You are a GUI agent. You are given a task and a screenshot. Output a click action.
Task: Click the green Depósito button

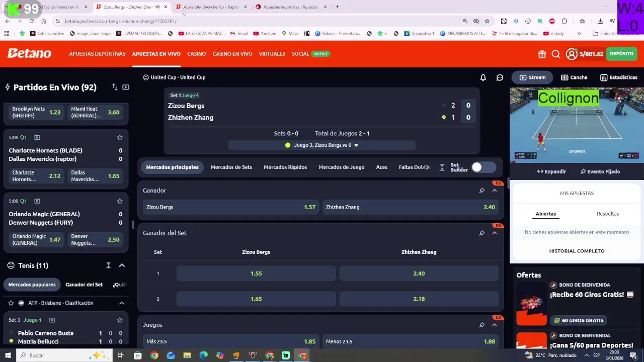tap(621, 54)
